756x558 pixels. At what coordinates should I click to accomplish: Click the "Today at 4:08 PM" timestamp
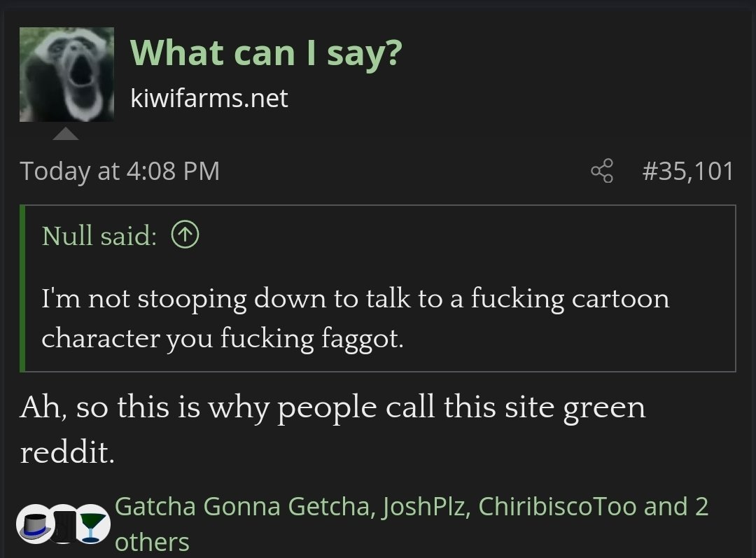[120, 171]
